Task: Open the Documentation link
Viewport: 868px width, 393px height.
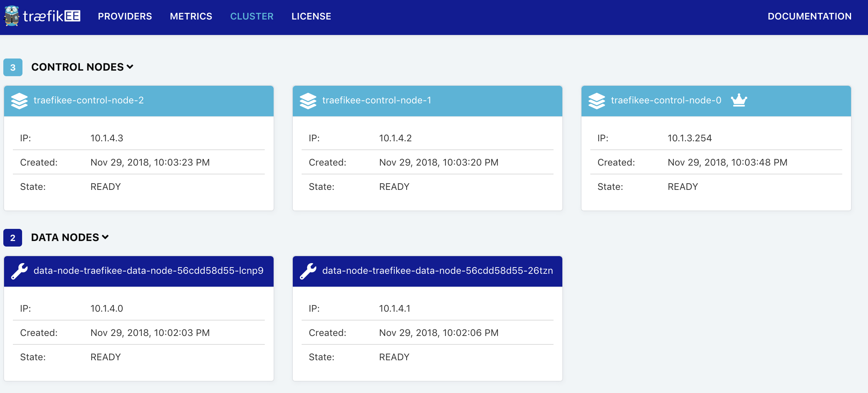Action: click(x=809, y=16)
